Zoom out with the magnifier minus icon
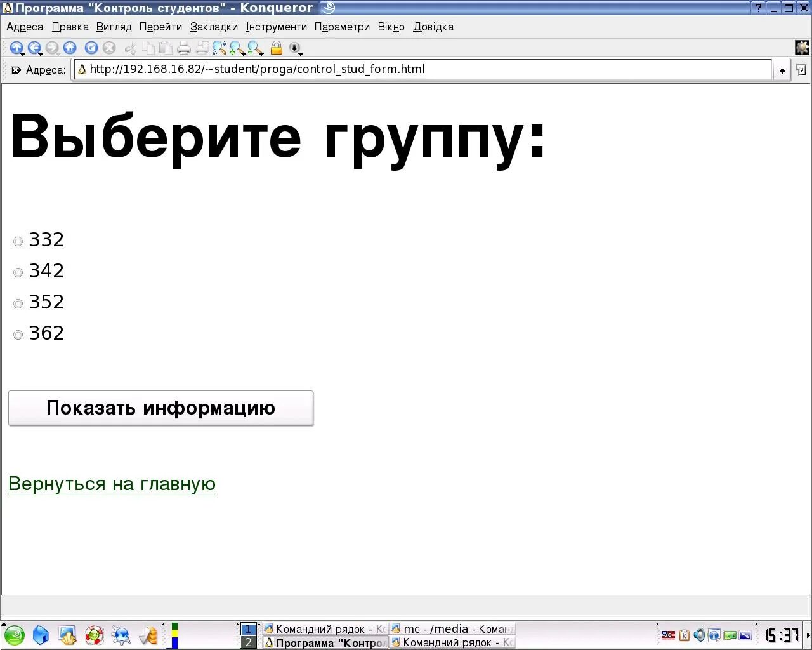 point(255,48)
